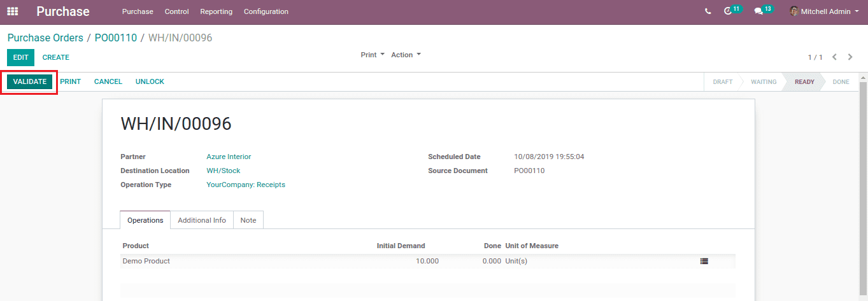
Task: Click the 0.000 done quantity value
Action: tap(492, 261)
